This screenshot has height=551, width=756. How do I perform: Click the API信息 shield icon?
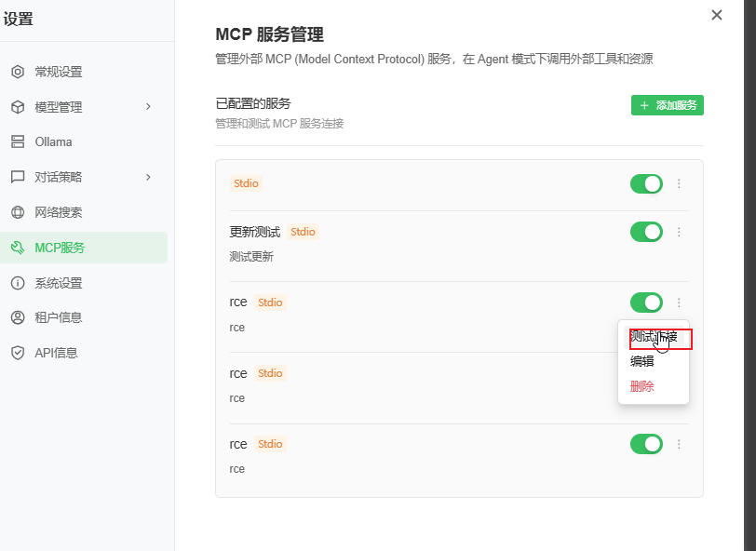[18, 353]
